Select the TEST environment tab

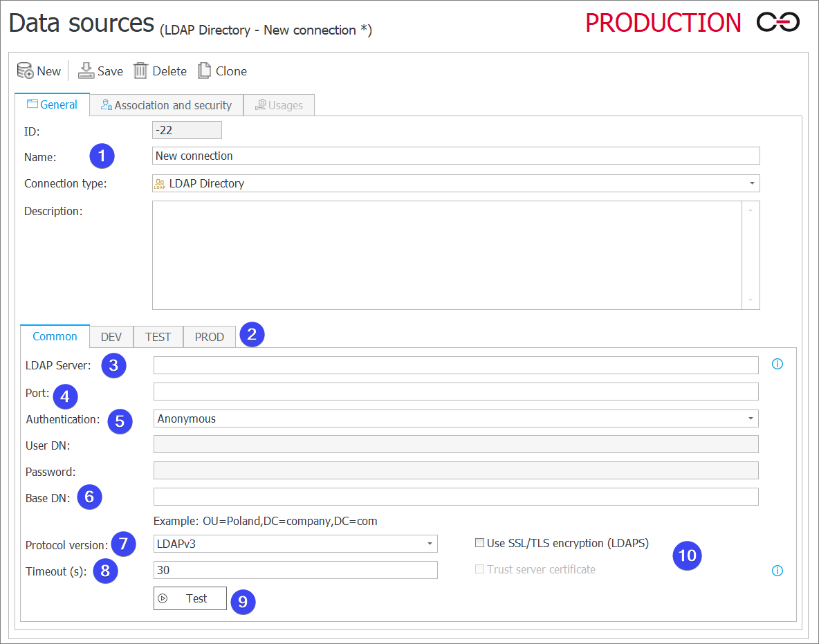tap(158, 337)
